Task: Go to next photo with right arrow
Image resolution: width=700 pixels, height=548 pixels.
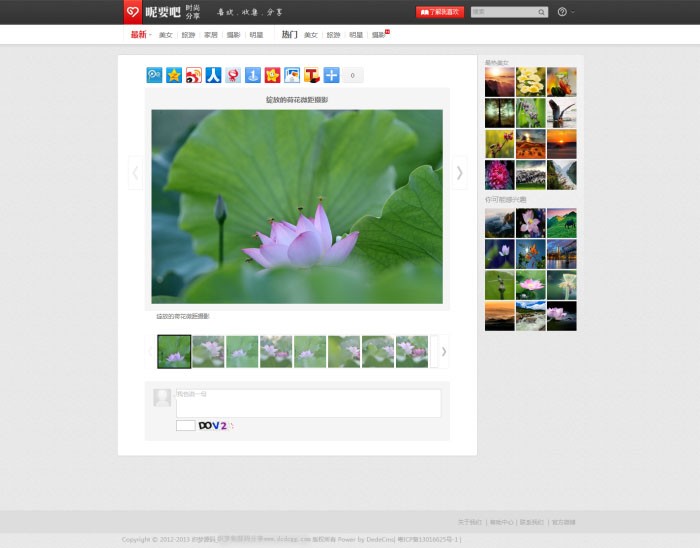Action: click(x=459, y=173)
